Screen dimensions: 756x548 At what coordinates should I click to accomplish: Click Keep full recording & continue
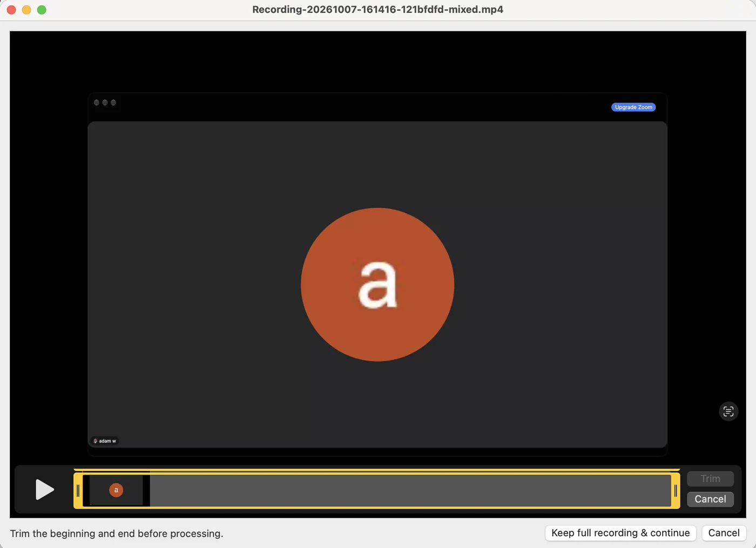coord(620,533)
